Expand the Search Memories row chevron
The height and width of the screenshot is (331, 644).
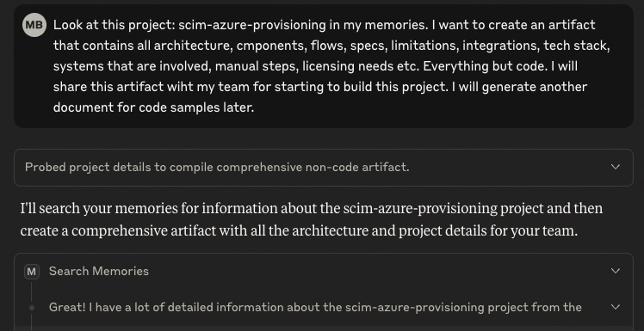coord(615,271)
